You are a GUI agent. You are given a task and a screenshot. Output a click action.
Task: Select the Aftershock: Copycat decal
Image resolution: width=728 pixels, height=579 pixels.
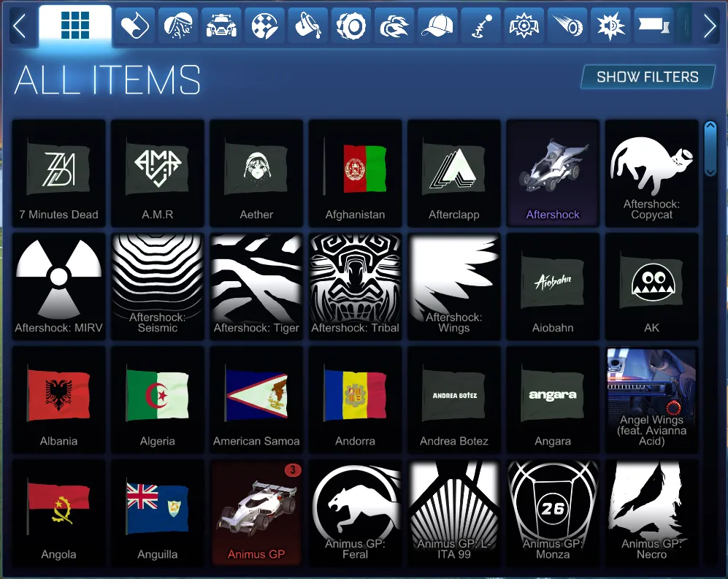coord(652,173)
